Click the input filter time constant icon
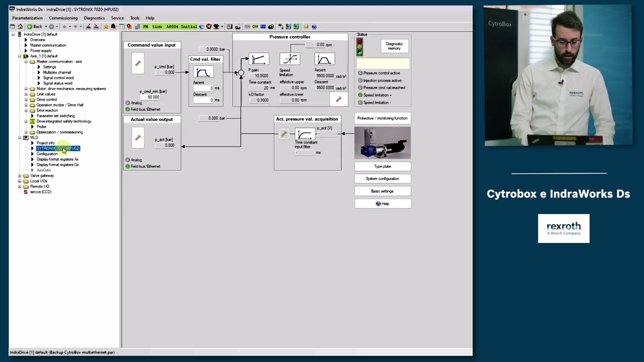Viewport: 644px width, 362px height. [x=304, y=134]
